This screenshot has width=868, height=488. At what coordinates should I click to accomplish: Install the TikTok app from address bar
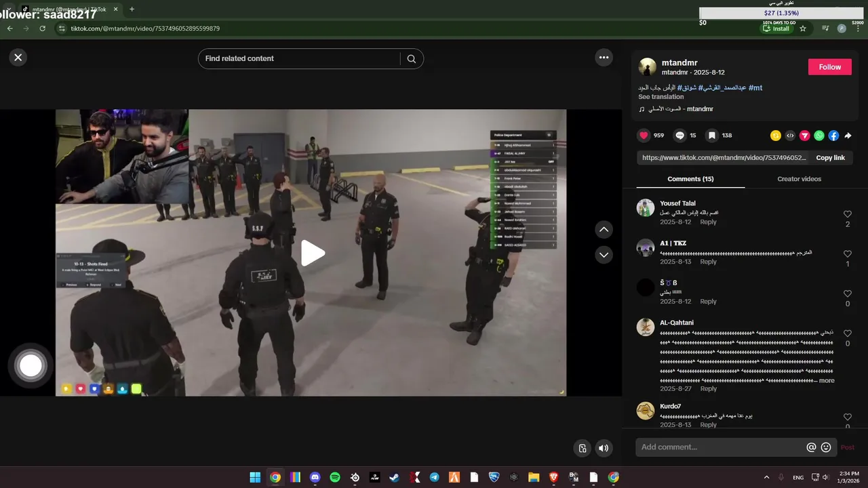776,28
